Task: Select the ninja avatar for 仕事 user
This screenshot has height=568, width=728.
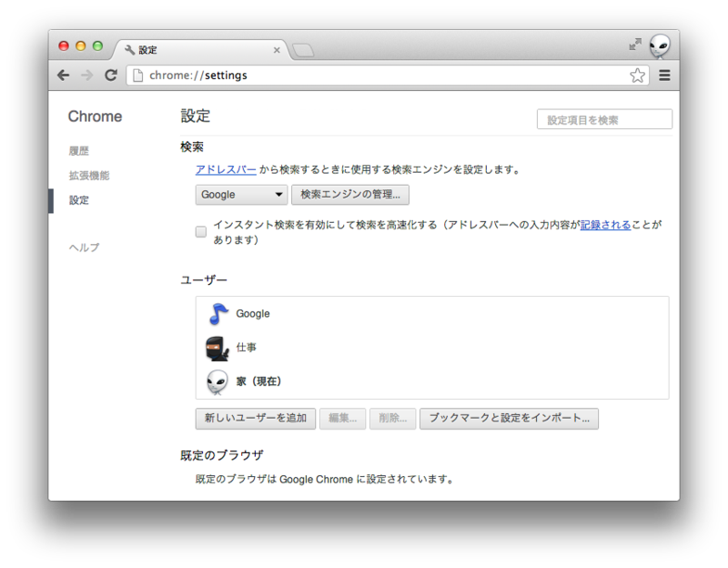Action: pyautogui.click(x=217, y=349)
